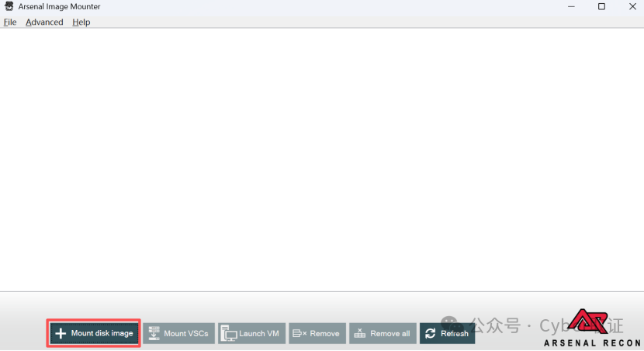Click the Launch VM button
Screen dimensions: 644x351
(251, 333)
